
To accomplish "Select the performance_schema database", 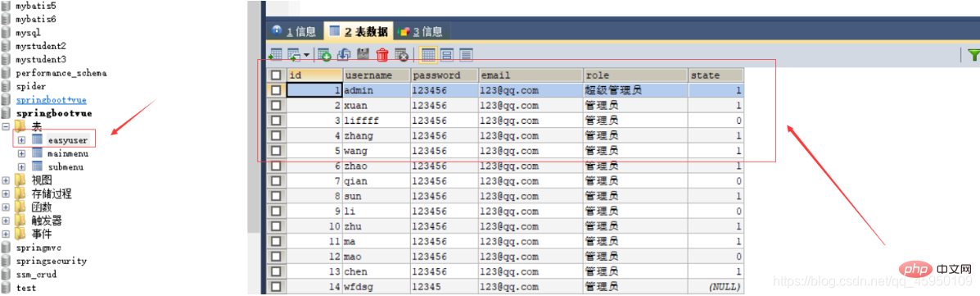I will 61,73.
